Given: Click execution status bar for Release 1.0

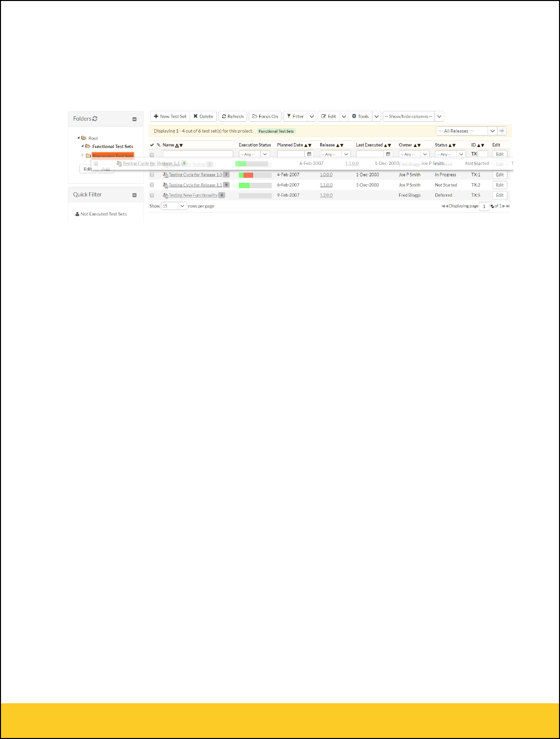Looking at the screenshot, I should point(255,175).
